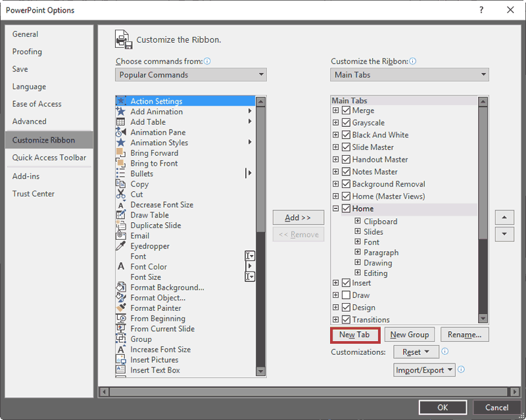Open the Popular Commands dropdown
This screenshot has height=420, width=526.
coord(190,74)
